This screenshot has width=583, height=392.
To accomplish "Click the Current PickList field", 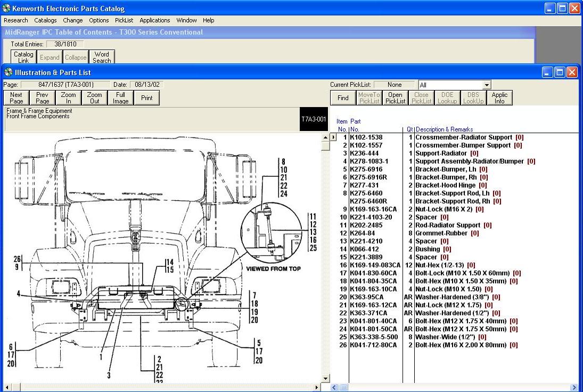I will tap(395, 84).
